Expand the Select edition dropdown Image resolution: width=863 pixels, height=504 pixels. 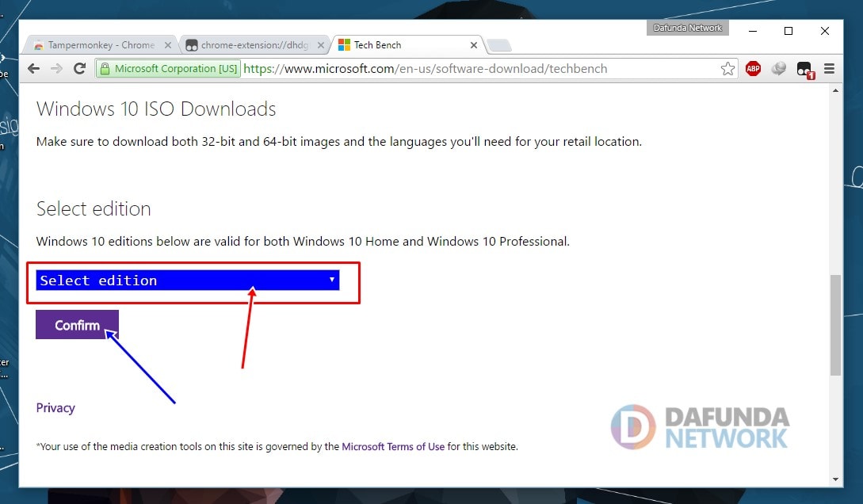coord(188,281)
